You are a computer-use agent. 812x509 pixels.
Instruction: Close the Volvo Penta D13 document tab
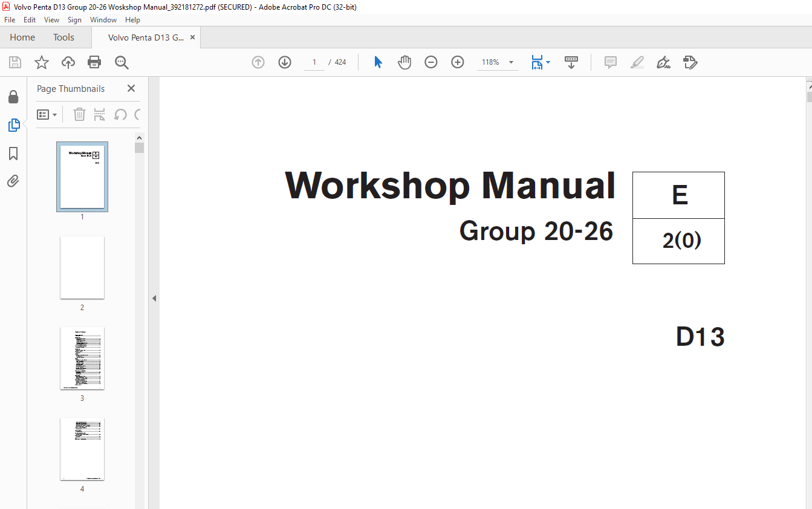[x=192, y=37]
